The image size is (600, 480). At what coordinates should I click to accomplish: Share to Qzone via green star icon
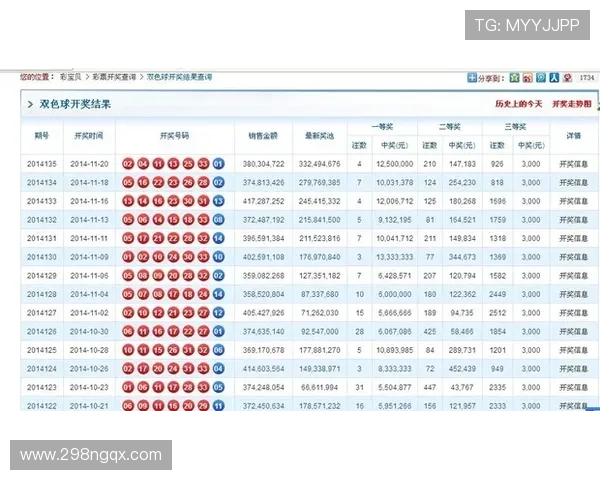coord(515,78)
